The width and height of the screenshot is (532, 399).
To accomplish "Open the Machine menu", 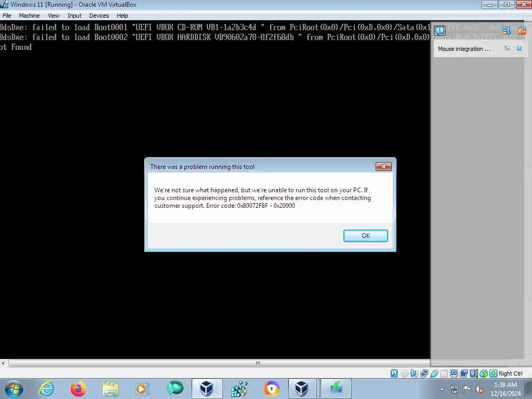I will pos(29,16).
